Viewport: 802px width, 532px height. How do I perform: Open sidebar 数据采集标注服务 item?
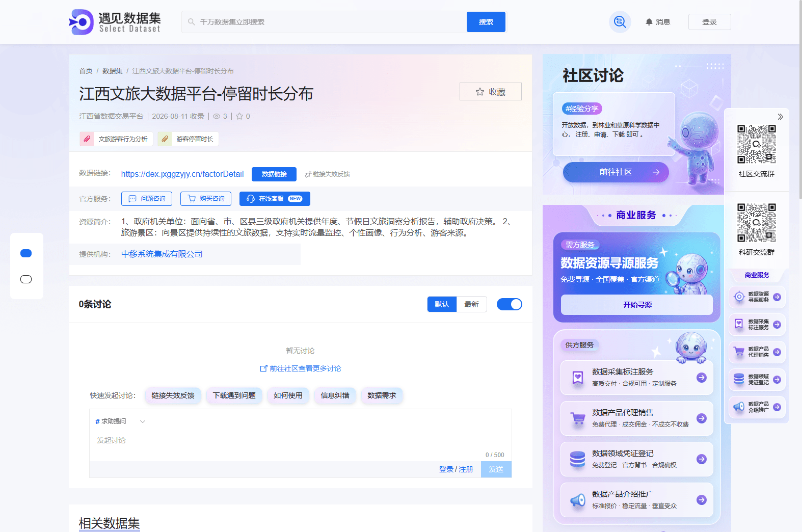757,325
